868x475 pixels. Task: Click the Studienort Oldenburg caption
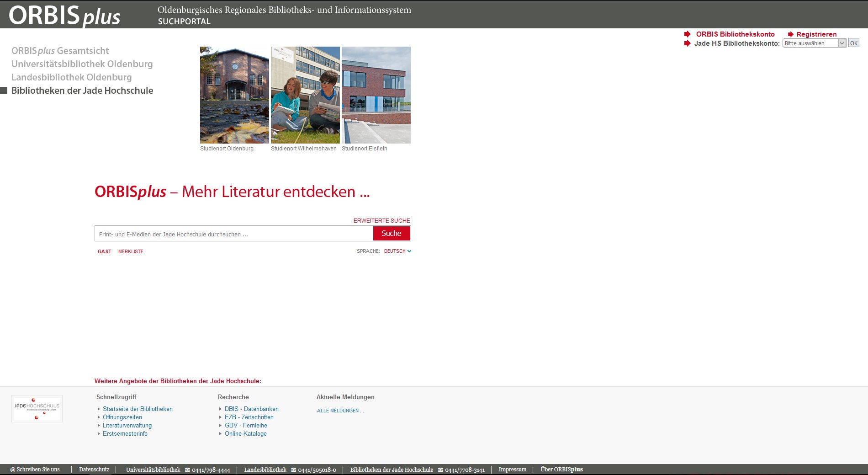(227, 149)
